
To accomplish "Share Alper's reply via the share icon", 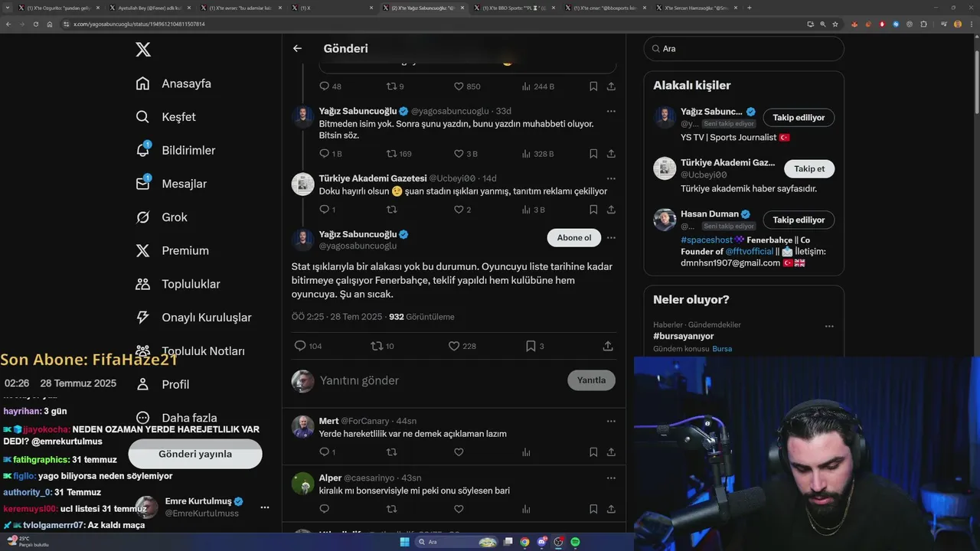I will coord(611,509).
